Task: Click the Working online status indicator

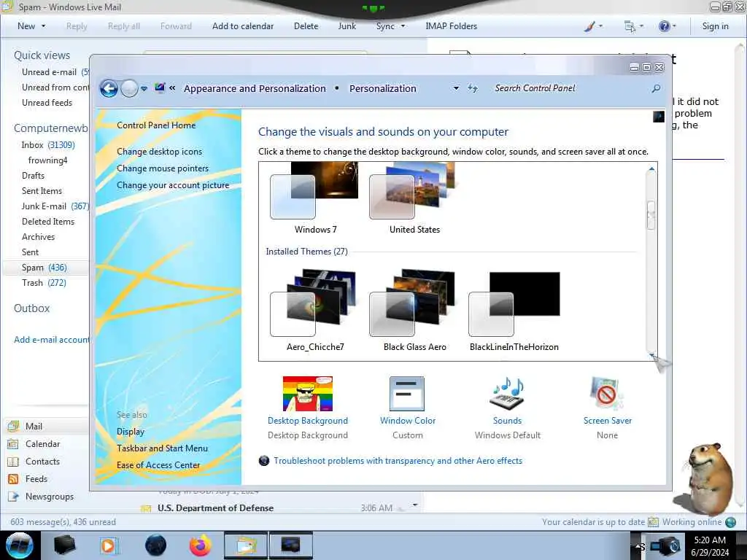Action: (x=699, y=522)
